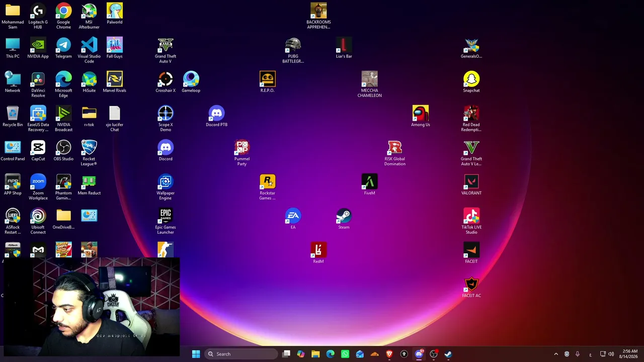Image resolution: width=644 pixels, height=362 pixels.
Task: Open Task View in the taskbar
Action: click(x=286, y=354)
